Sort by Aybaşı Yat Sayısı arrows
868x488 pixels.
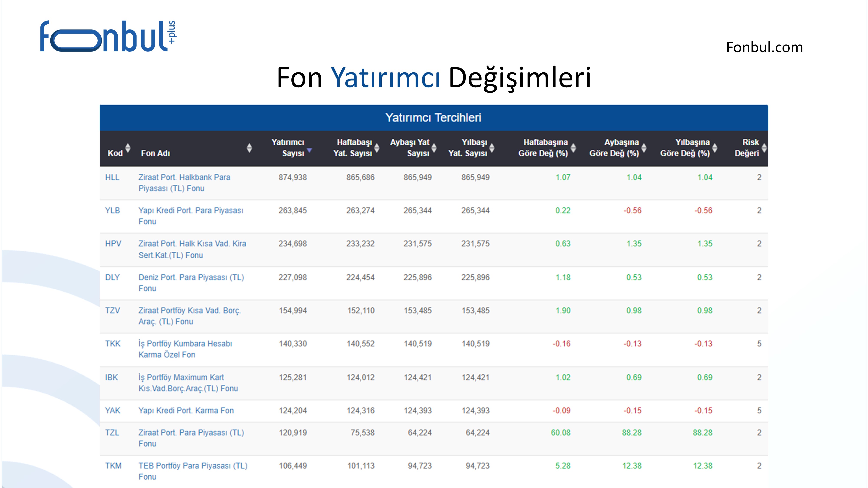click(x=434, y=148)
